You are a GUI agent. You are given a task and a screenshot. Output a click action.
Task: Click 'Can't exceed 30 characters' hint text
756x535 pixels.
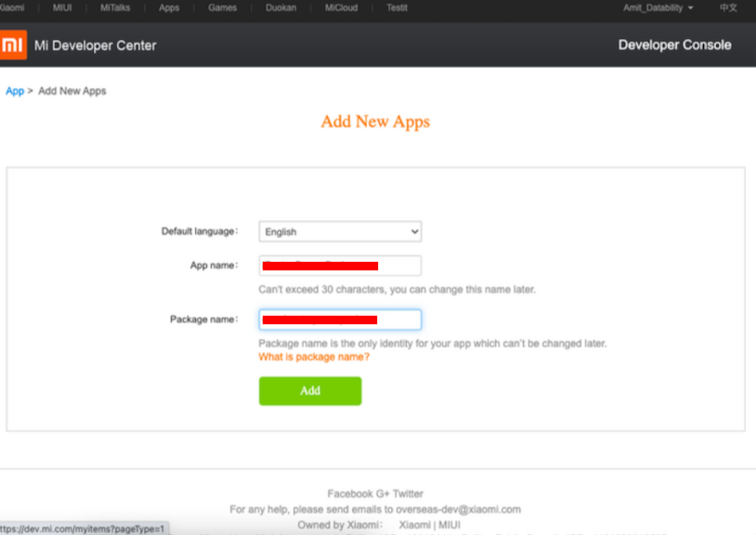[397, 290]
